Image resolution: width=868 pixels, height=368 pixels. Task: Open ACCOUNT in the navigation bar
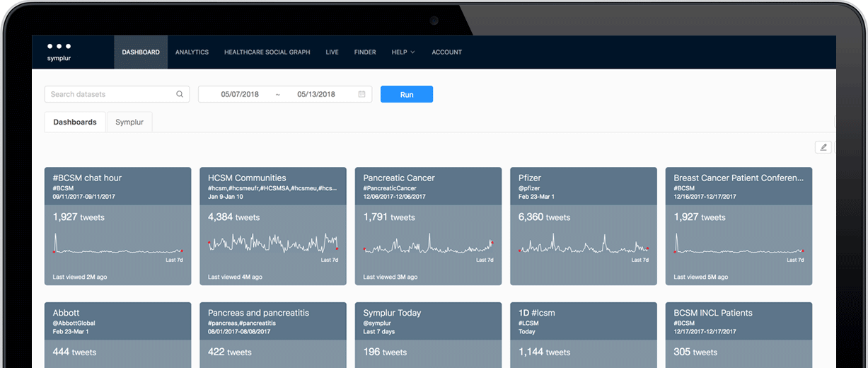tap(446, 52)
